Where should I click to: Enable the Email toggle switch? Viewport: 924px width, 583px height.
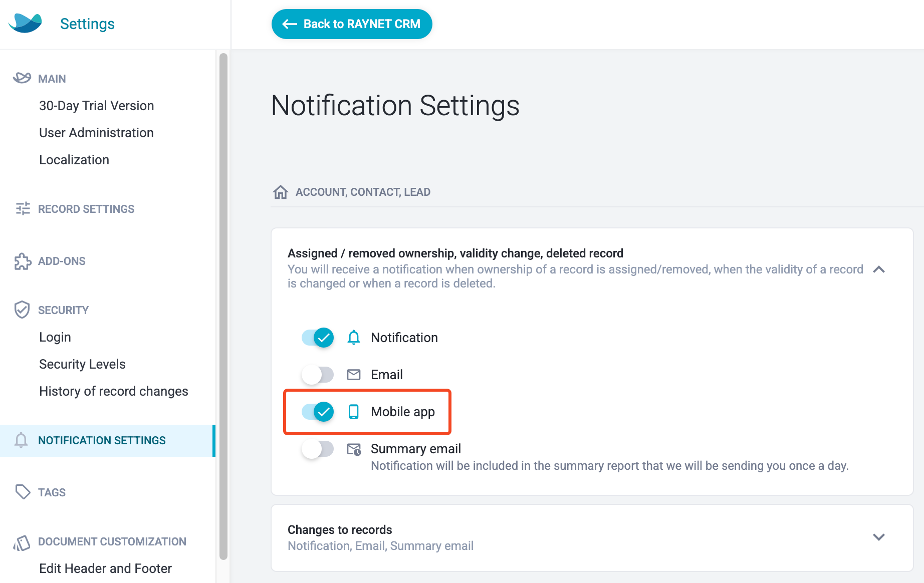(318, 375)
